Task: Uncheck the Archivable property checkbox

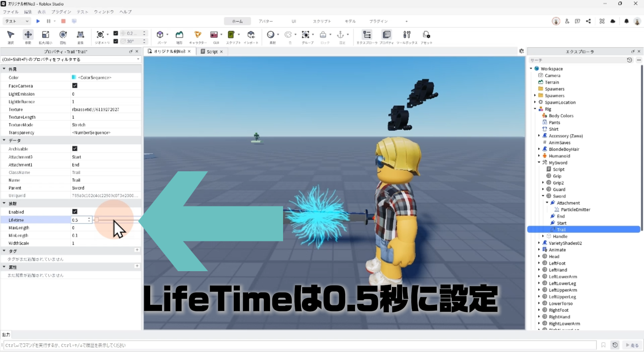Action: coord(75,148)
